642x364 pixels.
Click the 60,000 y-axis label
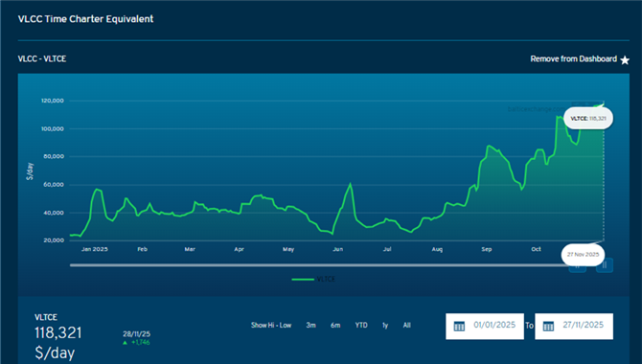(54, 185)
